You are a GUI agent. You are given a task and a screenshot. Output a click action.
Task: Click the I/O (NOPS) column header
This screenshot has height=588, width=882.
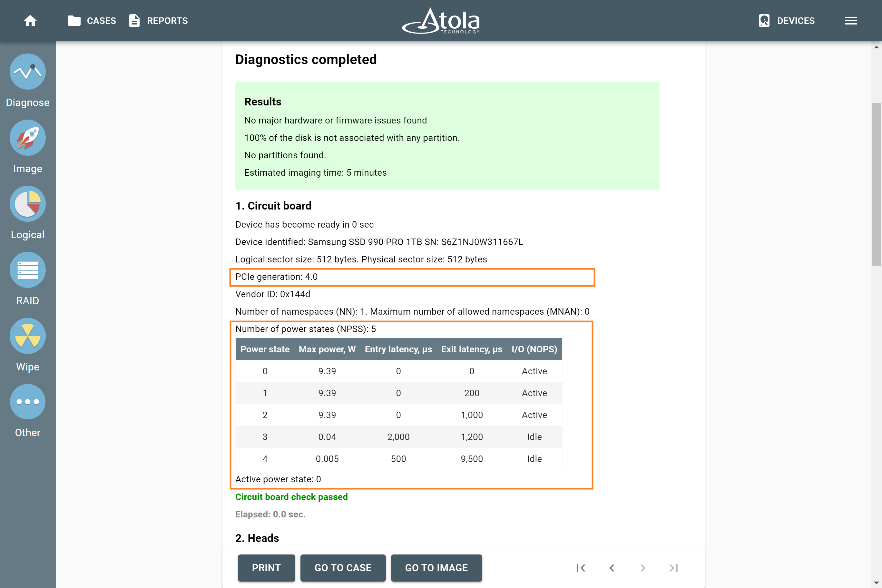[534, 349]
